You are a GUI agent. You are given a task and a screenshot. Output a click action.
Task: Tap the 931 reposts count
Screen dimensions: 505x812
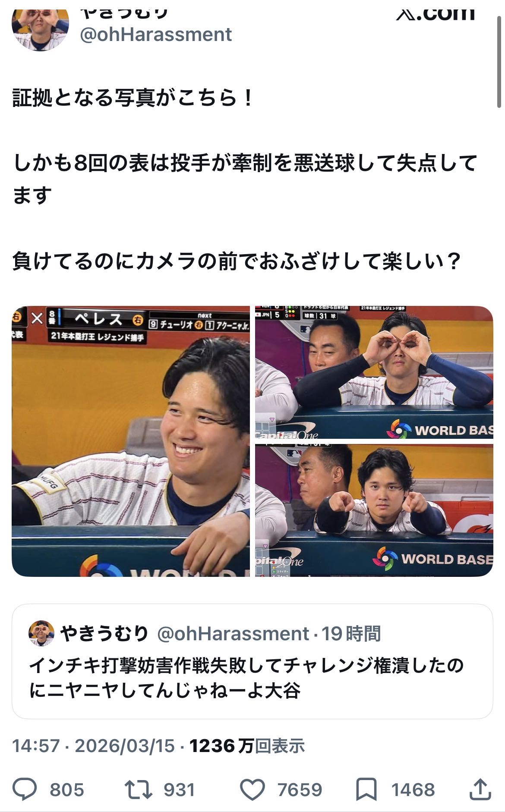(x=179, y=790)
